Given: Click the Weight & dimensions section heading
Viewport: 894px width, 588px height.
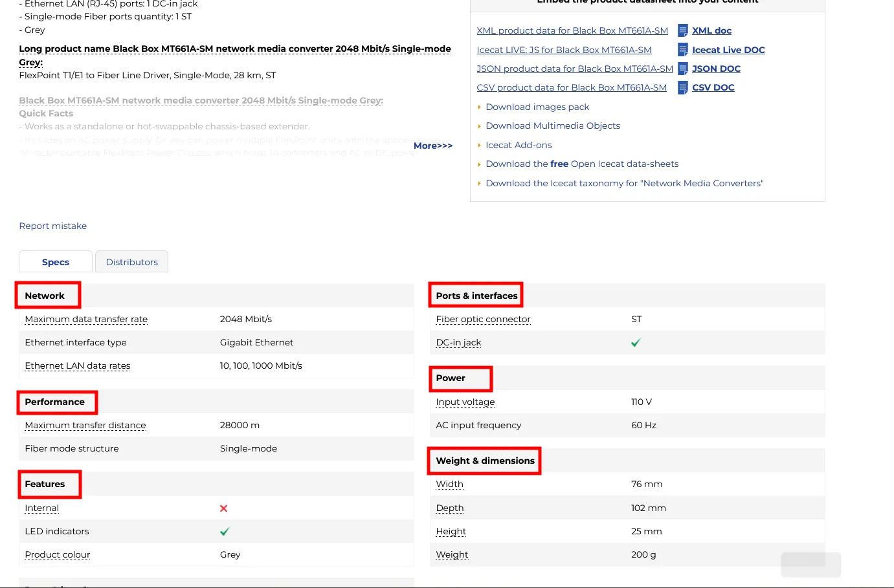Looking at the screenshot, I should [486, 461].
